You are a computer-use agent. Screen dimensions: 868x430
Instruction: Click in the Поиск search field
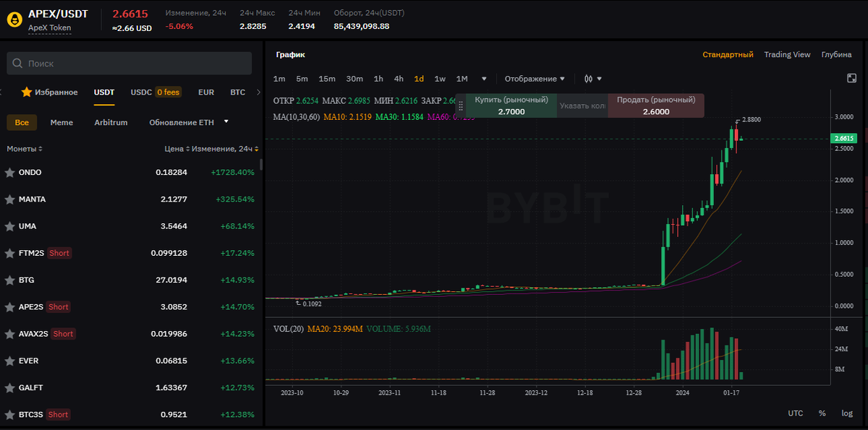tap(129, 64)
